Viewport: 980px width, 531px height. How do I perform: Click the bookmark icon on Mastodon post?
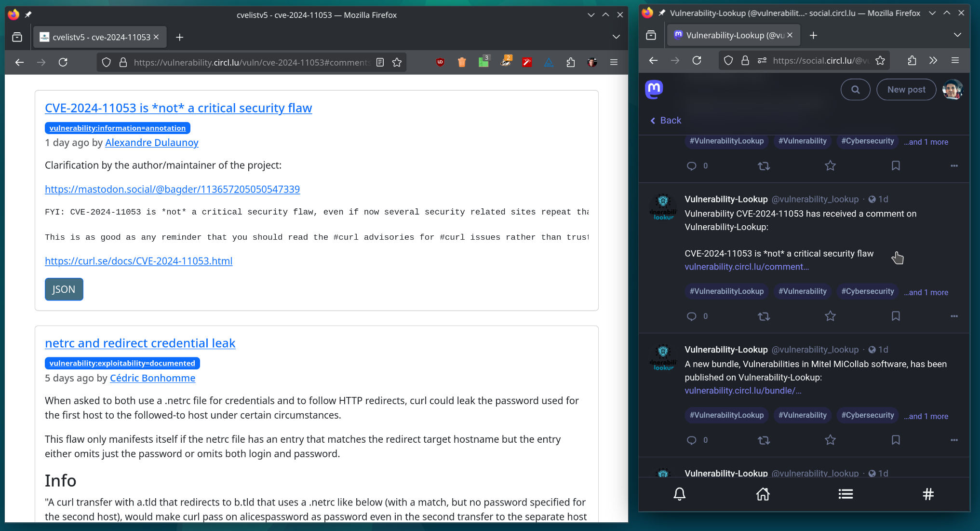895,316
